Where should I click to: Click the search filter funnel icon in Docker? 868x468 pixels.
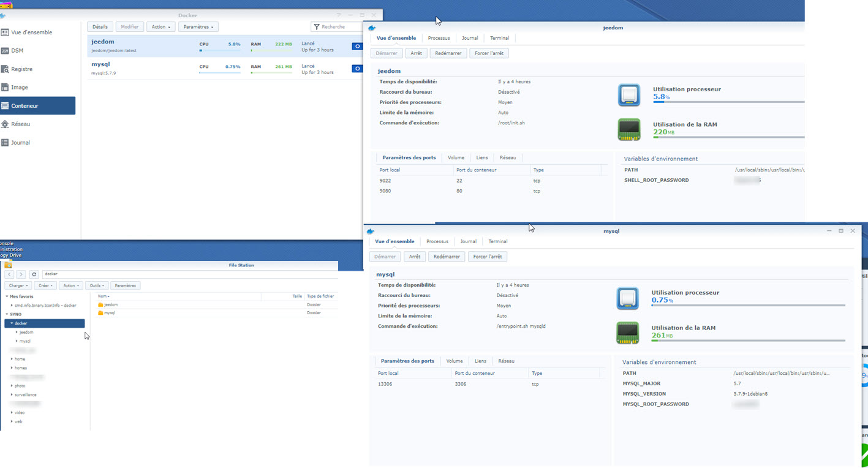point(317,27)
